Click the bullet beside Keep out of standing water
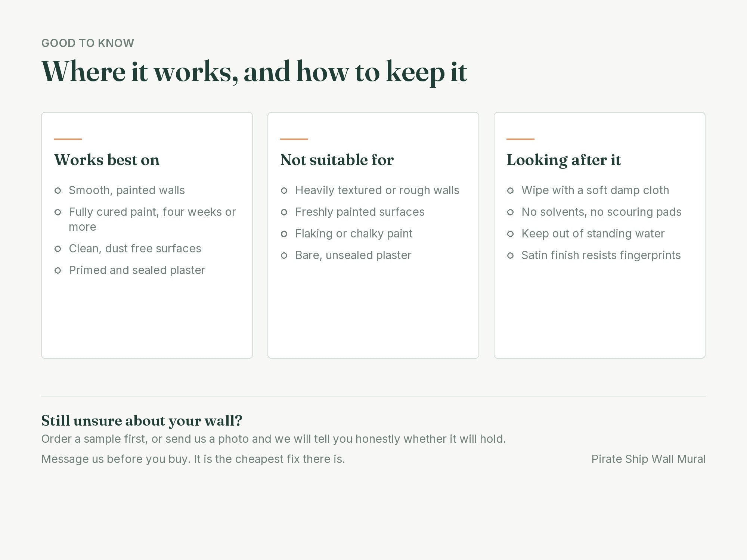The width and height of the screenshot is (747, 560). pyautogui.click(x=510, y=234)
